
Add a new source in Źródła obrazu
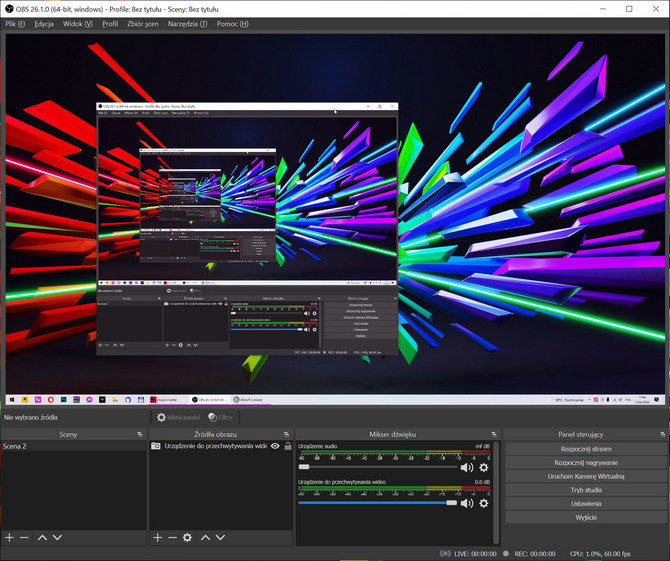pyautogui.click(x=157, y=538)
